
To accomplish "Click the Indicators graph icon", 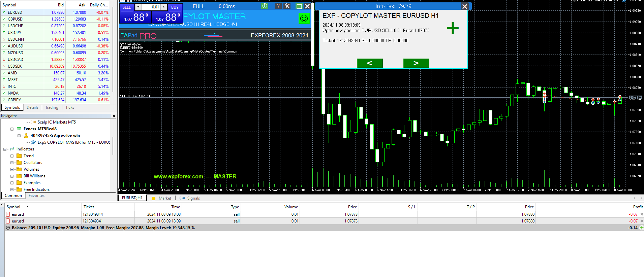I will (x=12, y=149).
